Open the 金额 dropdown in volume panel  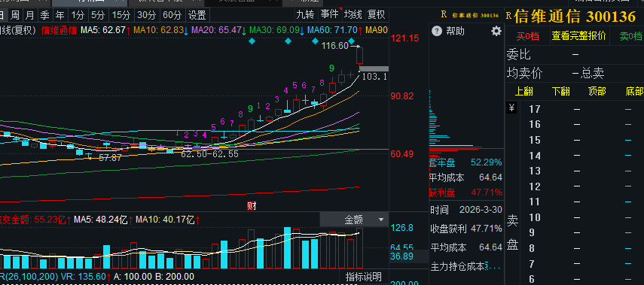[354, 220]
